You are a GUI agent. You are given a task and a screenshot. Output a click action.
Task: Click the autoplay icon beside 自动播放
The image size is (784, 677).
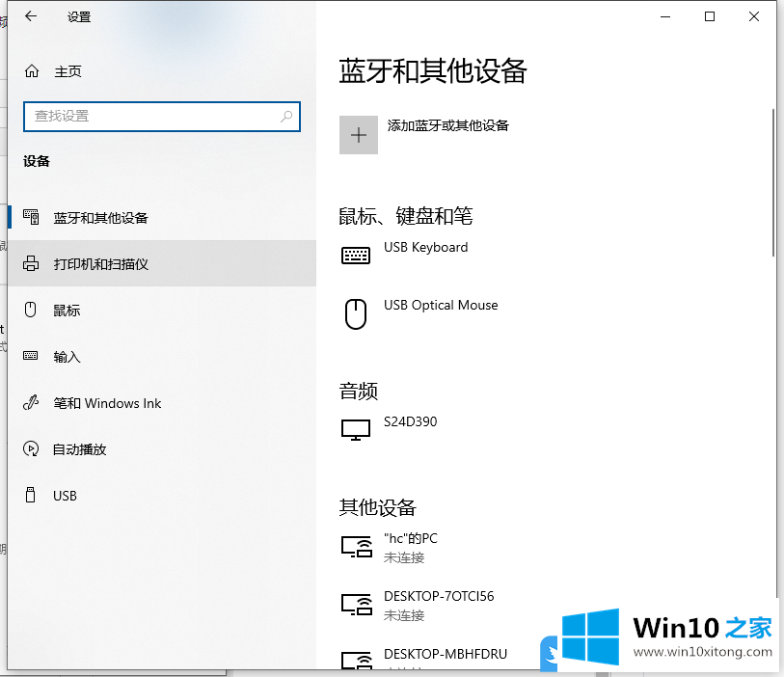(31, 448)
